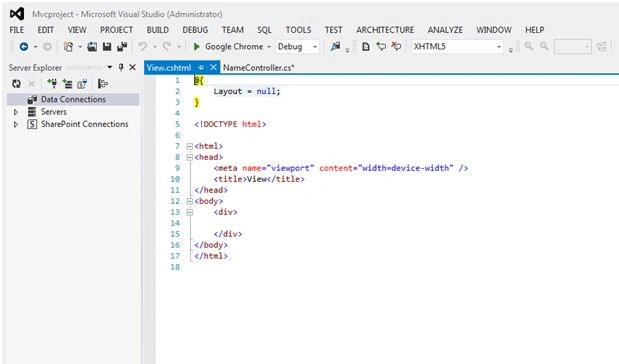Image resolution: width=619 pixels, height=364 pixels.
Task: Open the TOOLS menu
Action: [x=298, y=30]
